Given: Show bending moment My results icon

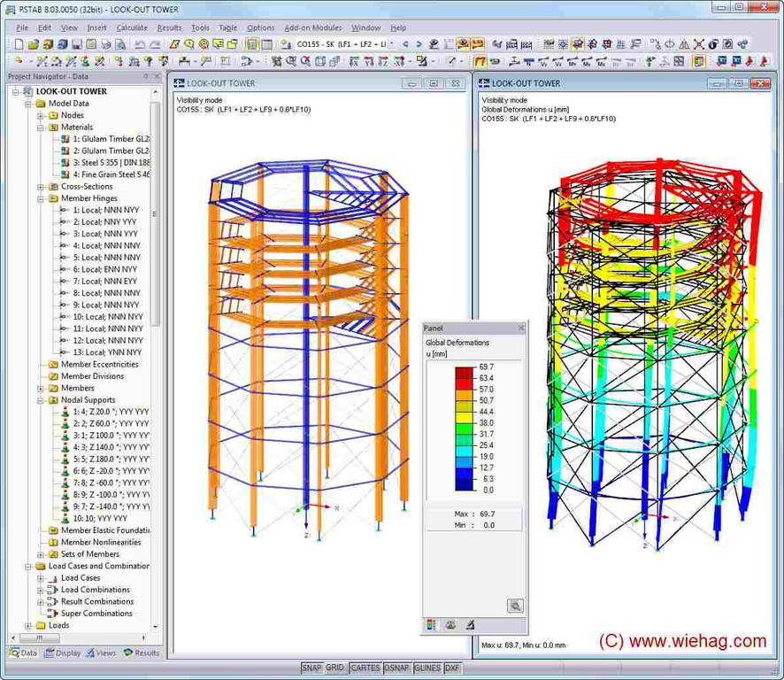Looking at the screenshot, I should coord(587,62).
